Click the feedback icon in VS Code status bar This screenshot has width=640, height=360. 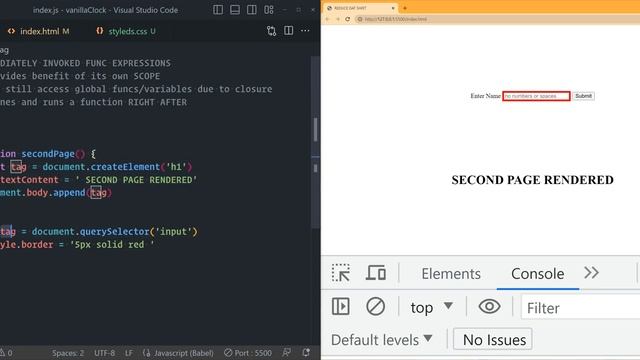(x=287, y=353)
